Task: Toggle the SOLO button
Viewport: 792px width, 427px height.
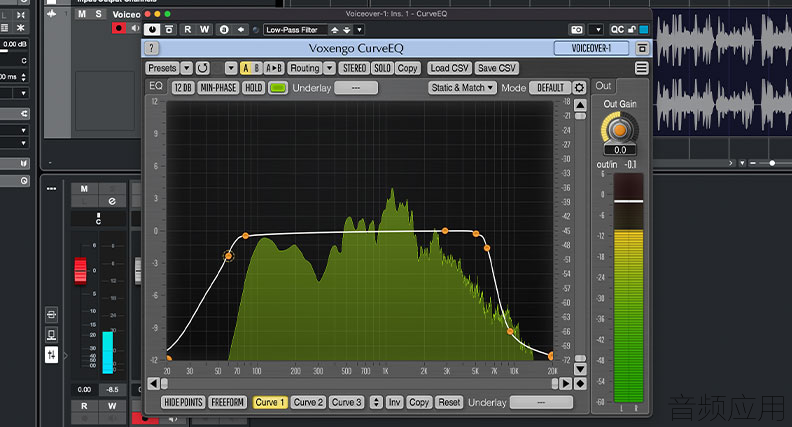Action: (x=382, y=68)
